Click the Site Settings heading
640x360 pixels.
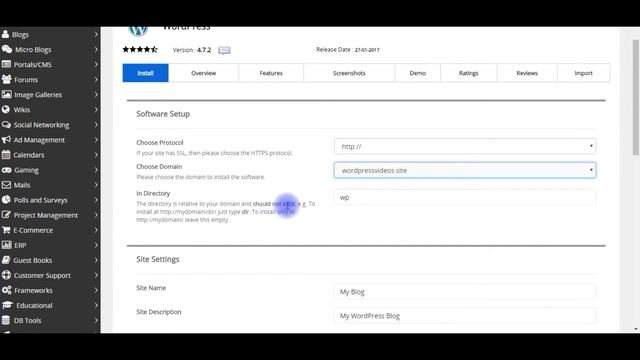tap(158, 259)
